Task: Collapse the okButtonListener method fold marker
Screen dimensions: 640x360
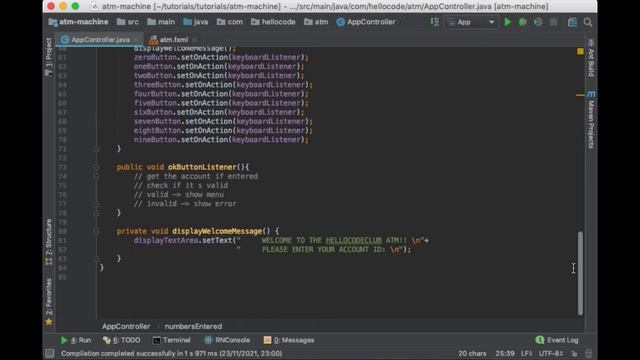Action: tap(96, 167)
